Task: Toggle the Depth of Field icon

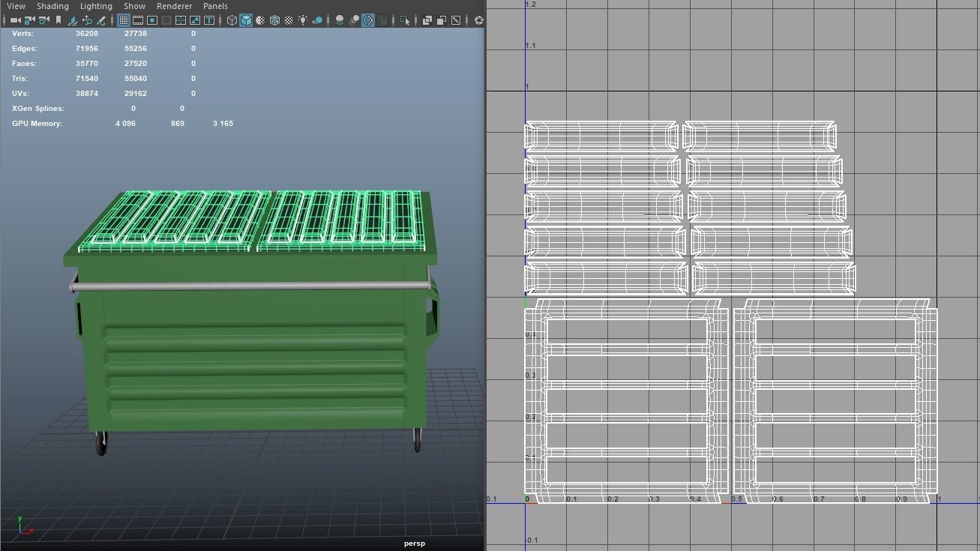Action: pyautogui.click(x=382, y=20)
